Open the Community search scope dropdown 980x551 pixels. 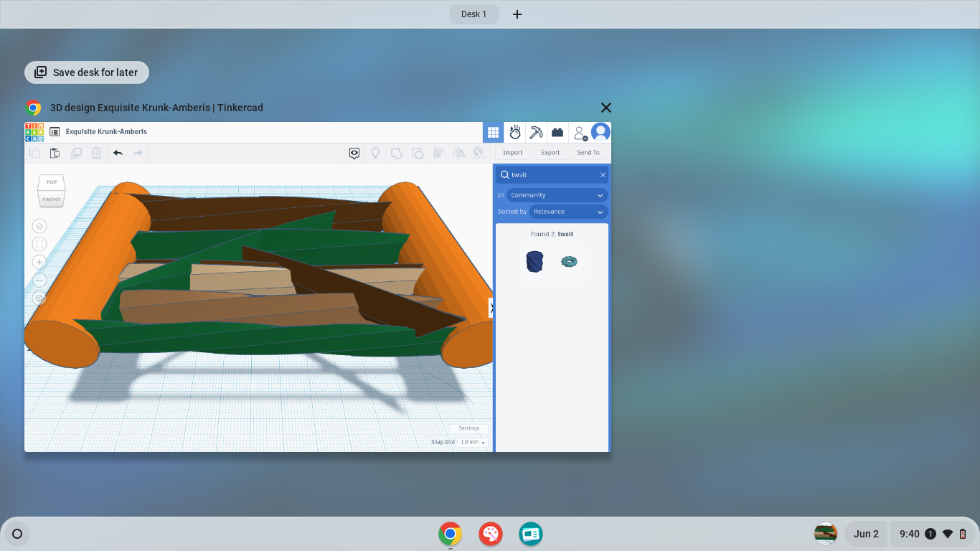click(556, 194)
